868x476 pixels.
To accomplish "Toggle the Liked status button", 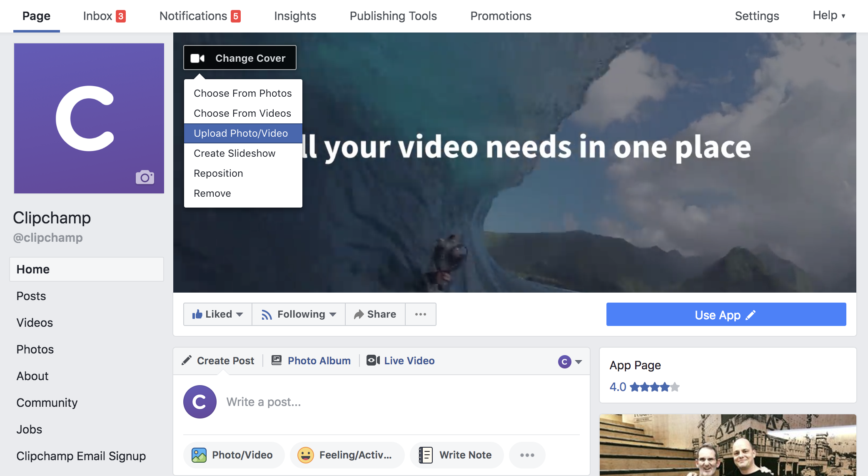I will click(x=217, y=313).
